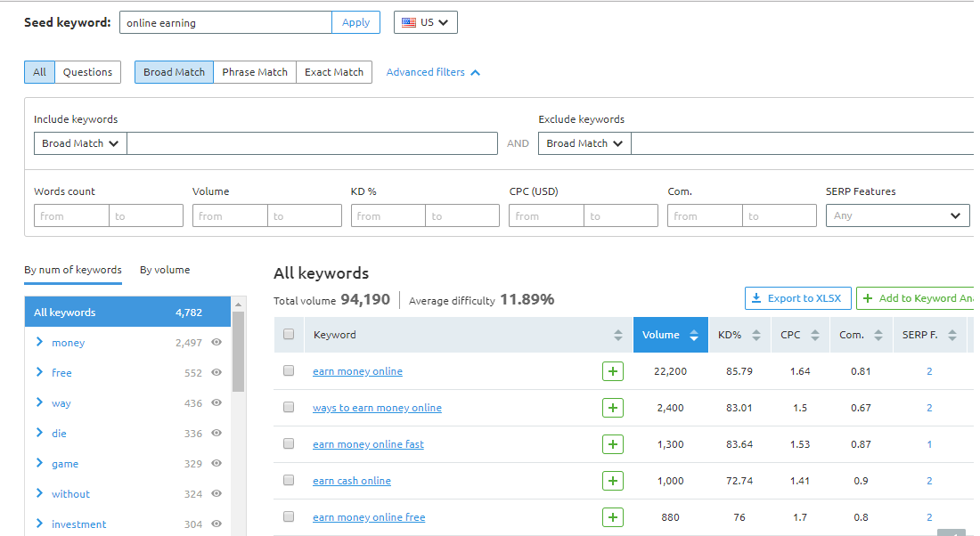Focus the KD % 'from' filter field
980x536 pixels.
click(x=388, y=215)
